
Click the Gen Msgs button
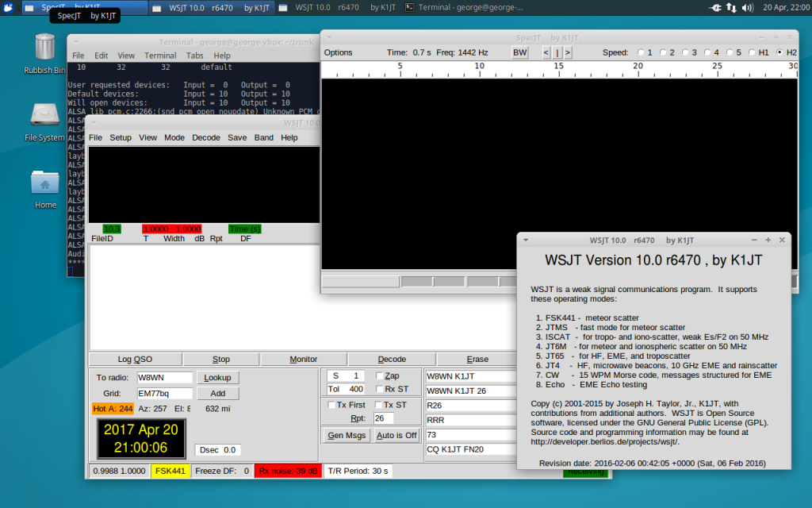point(347,436)
